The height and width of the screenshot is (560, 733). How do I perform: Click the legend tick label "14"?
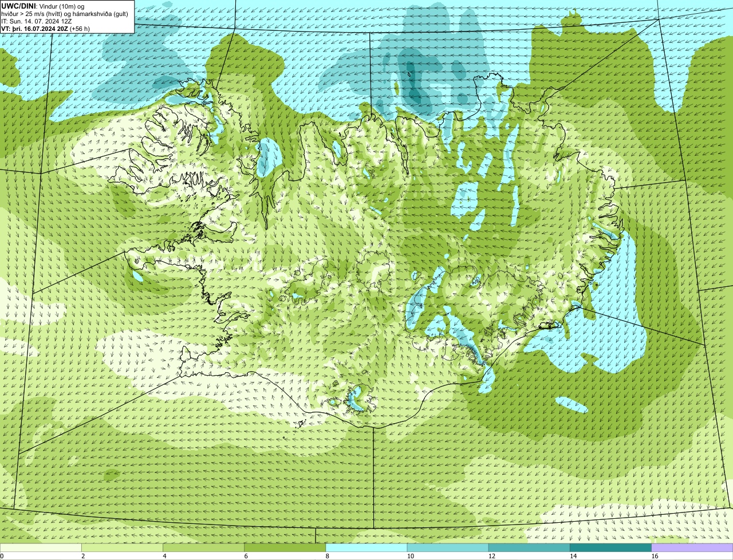573,556
